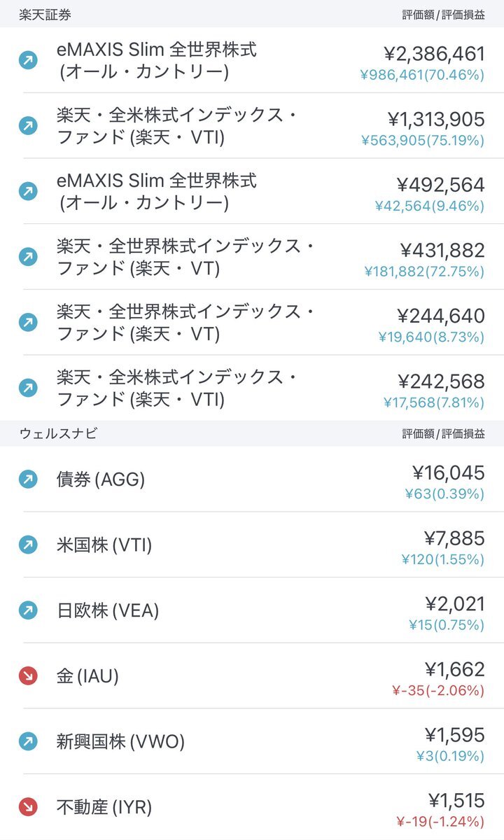Tap the blue arrow icon beside 新興国株 (VWO)
The height and width of the screenshot is (840, 504).
tap(28, 741)
